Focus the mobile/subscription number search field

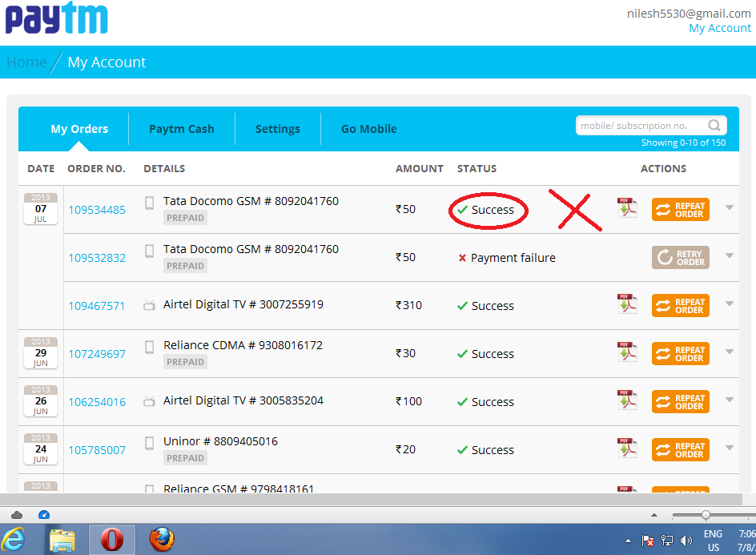pos(641,126)
